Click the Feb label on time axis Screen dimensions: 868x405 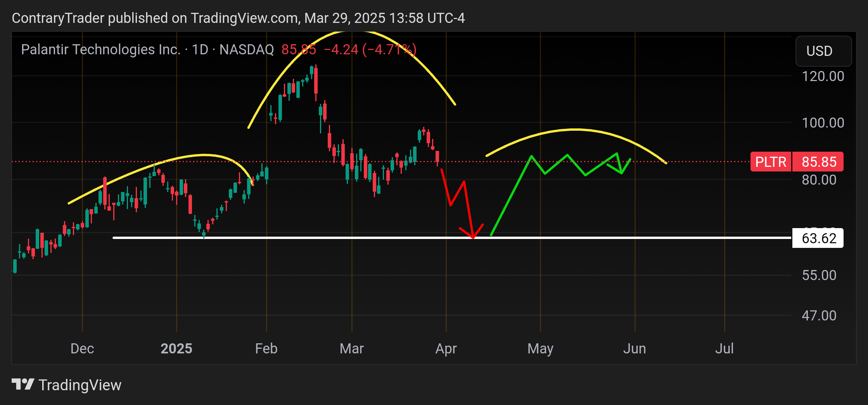266,348
